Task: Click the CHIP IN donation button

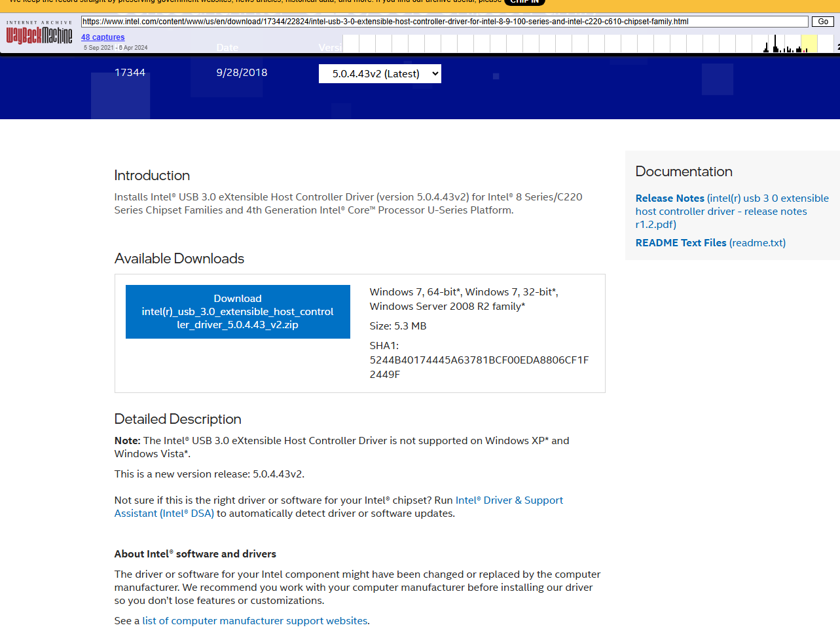Action: pos(525,2)
